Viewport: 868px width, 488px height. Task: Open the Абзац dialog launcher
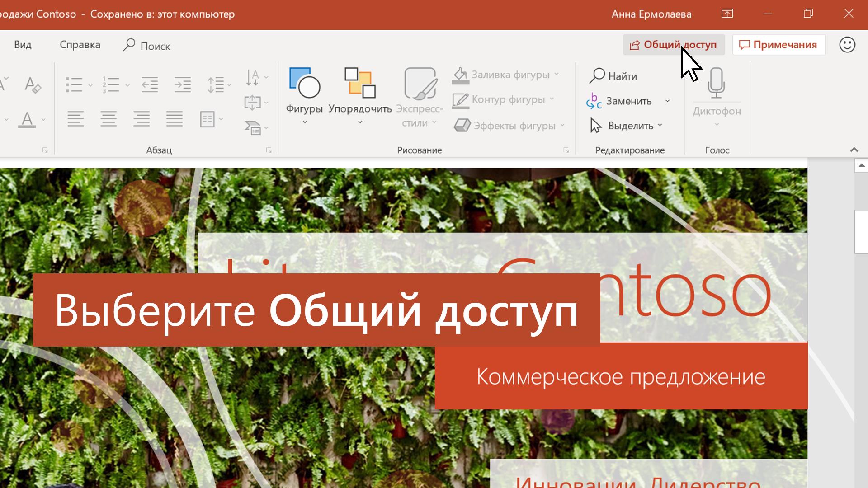(269, 150)
